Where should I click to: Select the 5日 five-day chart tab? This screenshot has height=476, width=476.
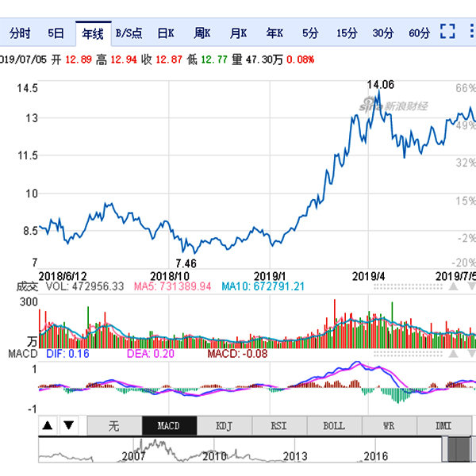point(56,33)
